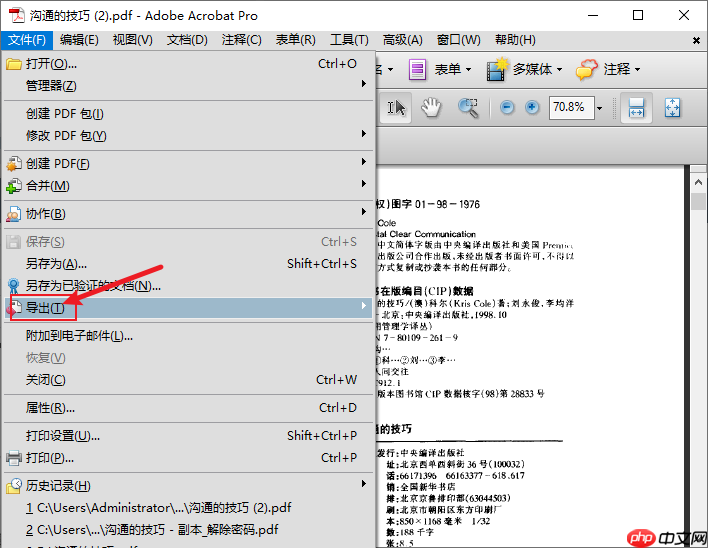Open the 视图(V) menu

(133, 40)
